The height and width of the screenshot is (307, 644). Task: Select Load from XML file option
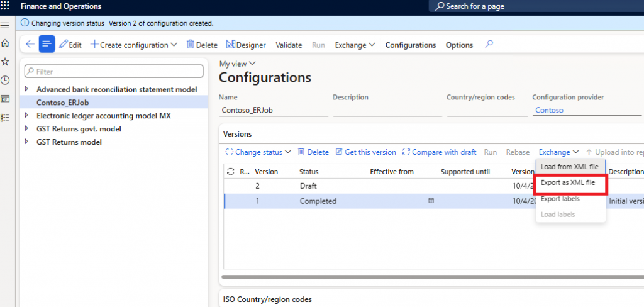click(x=570, y=167)
